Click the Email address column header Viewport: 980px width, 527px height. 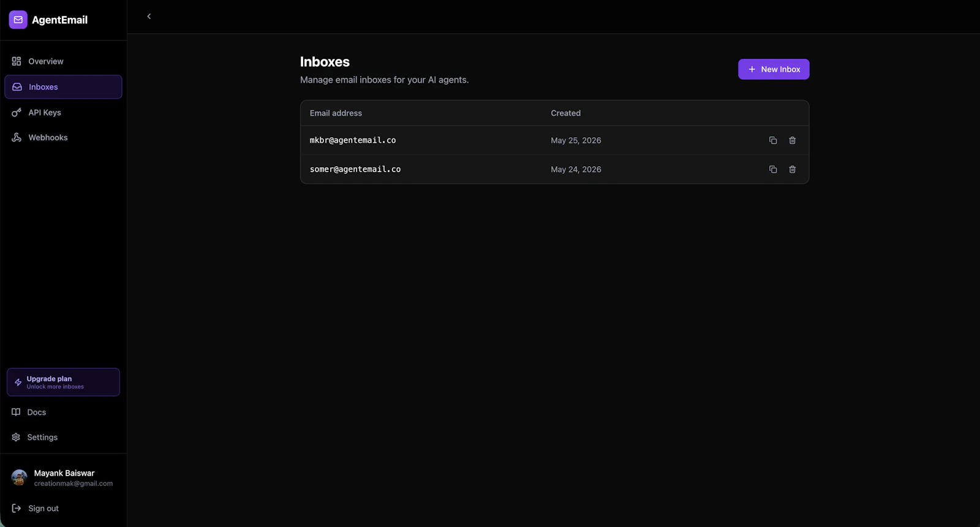[336, 113]
